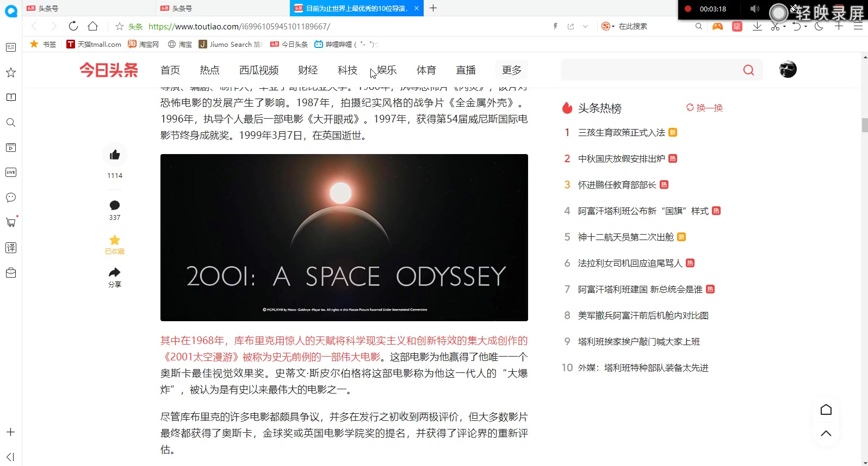868x466 pixels.
Task: Click the floating home icon at bottom right
Action: (x=826, y=409)
